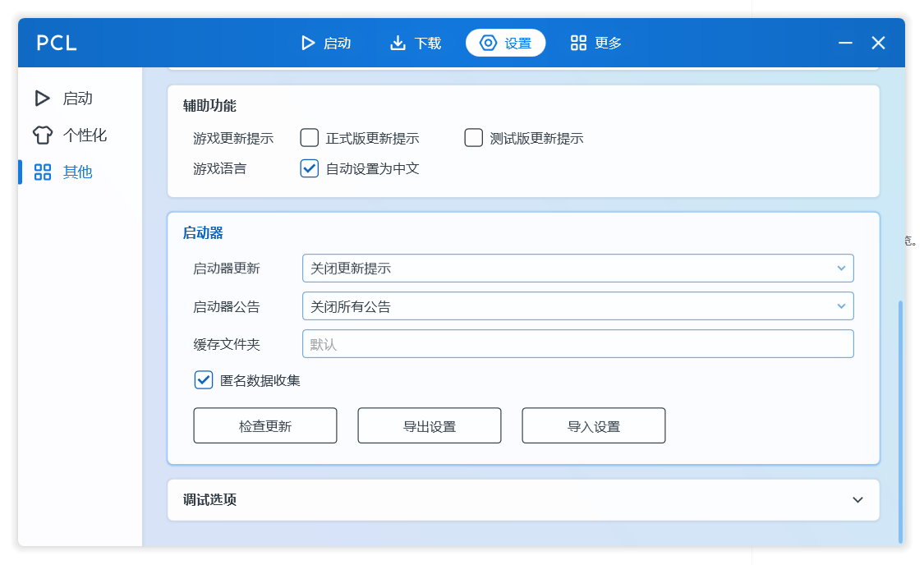The height and width of the screenshot is (565, 924).
Task: Click the 缓存文件夹 input field
Action: (577, 344)
